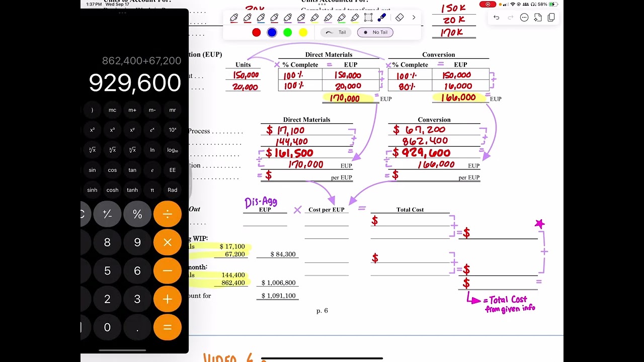Viewport: 644px width, 362px height.
Task: Choose the dashed-square lasso selection tool
Action: [x=368, y=18]
